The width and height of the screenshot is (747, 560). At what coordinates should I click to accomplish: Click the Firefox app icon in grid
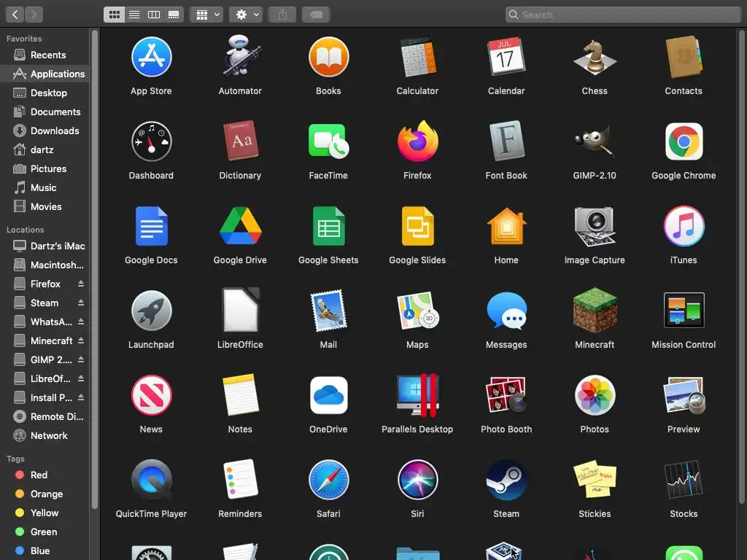[x=417, y=141]
